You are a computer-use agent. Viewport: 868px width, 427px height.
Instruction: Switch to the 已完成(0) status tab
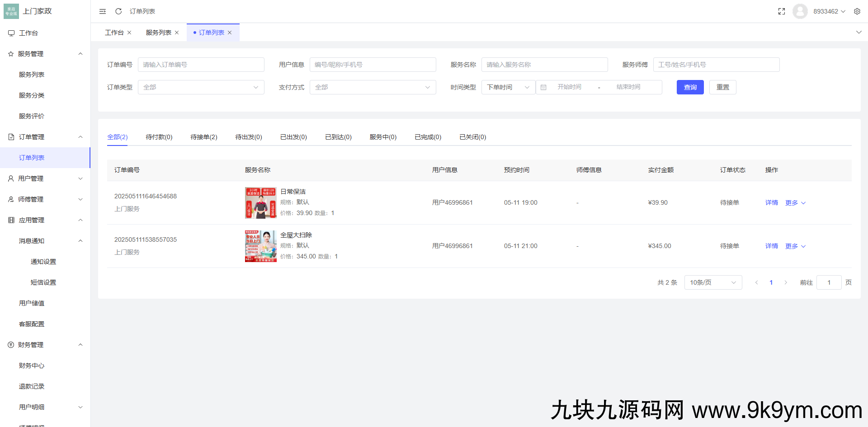tap(427, 137)
